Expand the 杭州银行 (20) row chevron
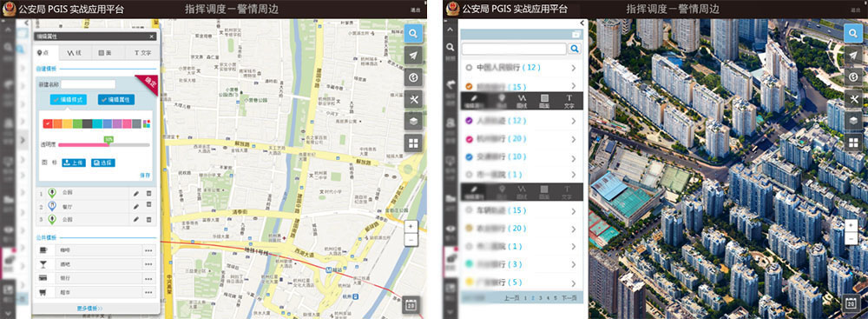The height and width of the screenshot is (319, 868). pyautogui.click(x=574, y=139)
